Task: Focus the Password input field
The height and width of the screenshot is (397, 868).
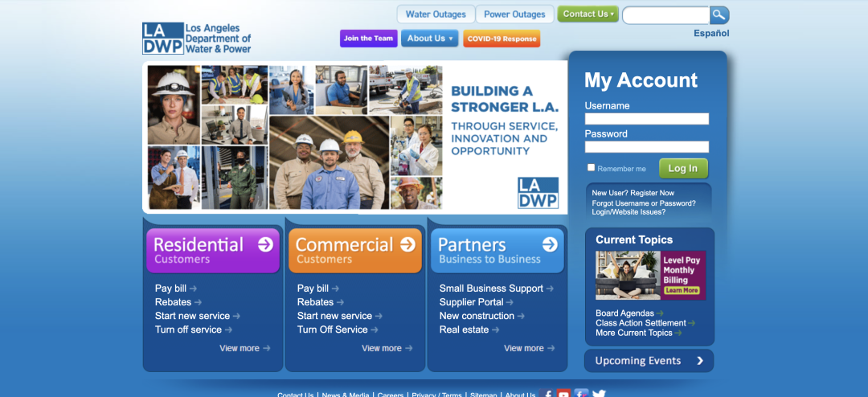Action: pos(646,147)
